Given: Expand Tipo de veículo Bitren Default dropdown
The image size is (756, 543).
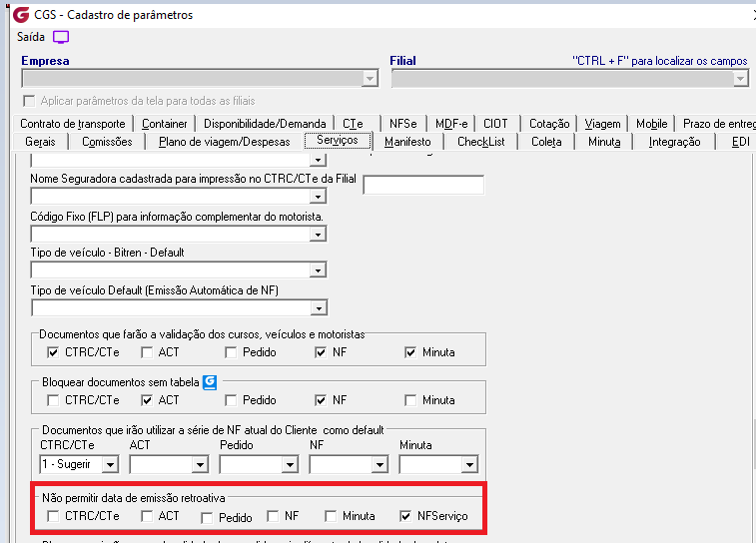Looking at the screenshot, I should click(x=318, y=271).
